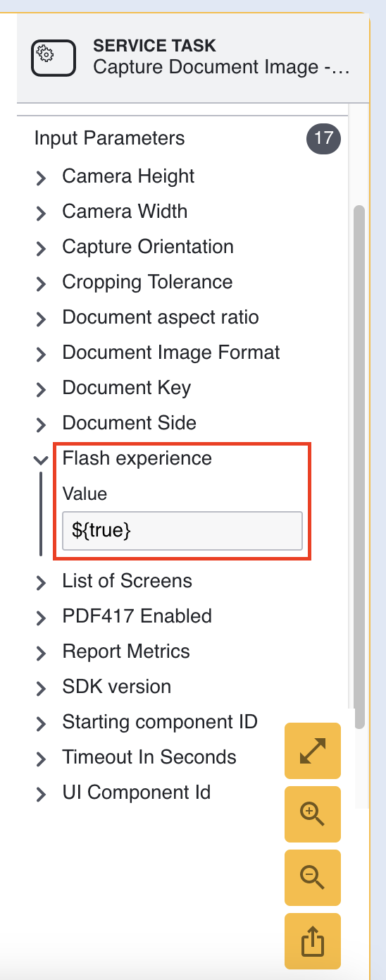Click the fit-to-screen arrows button
The width and height of the screenshot is (386, 980).
(313, 751)
